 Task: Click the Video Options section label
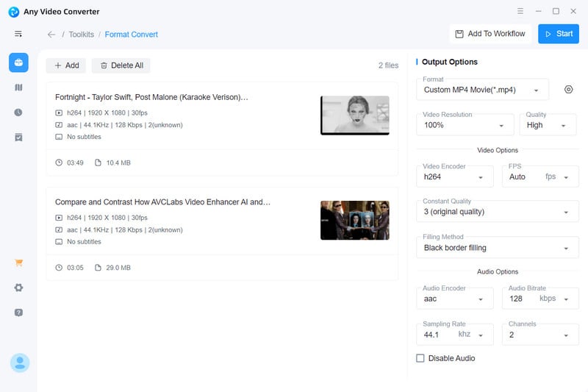[x=498, y=150]
